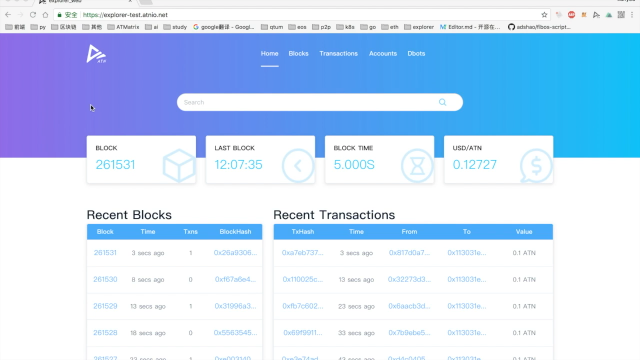This screenshot has width=640, height=362.
Task: Switch to the Accounts page
Action: tap(383, 53)
